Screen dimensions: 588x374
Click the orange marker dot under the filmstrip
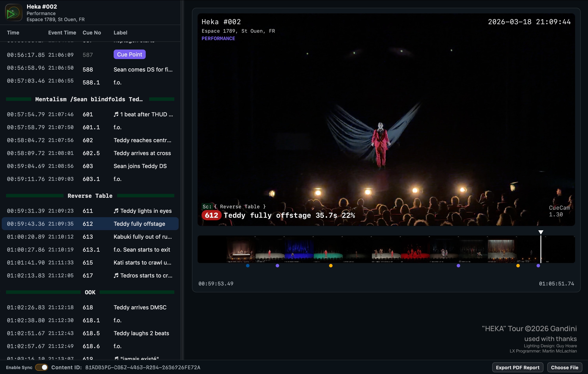[x=331, y=265]
